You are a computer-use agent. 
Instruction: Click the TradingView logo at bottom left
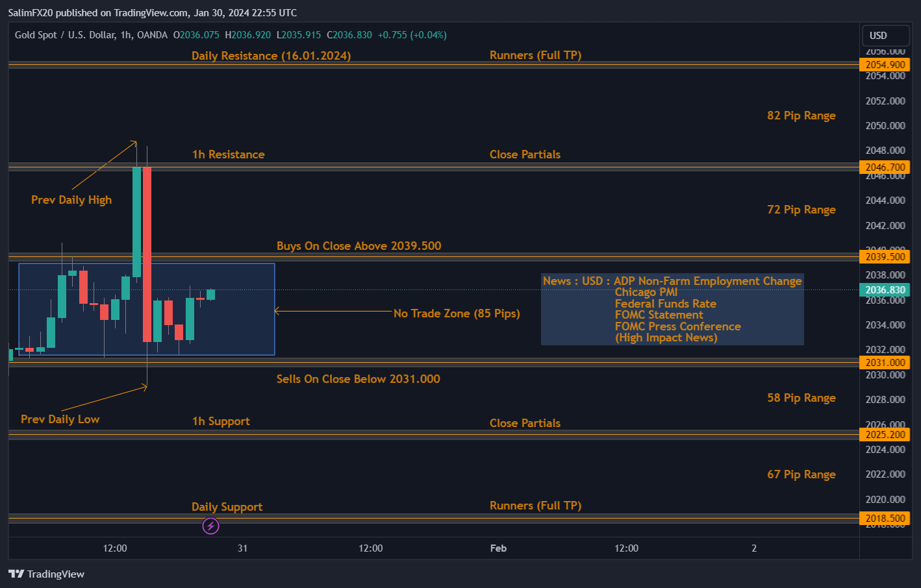point(45,574)
